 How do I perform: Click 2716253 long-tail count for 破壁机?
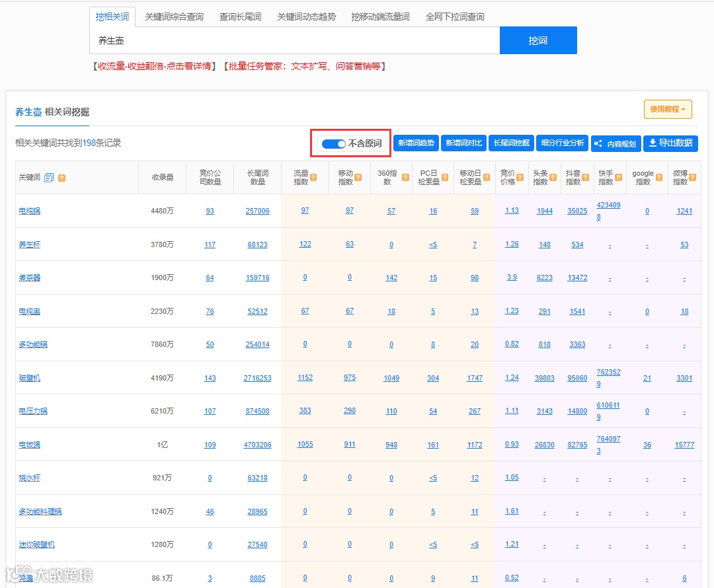257,378
